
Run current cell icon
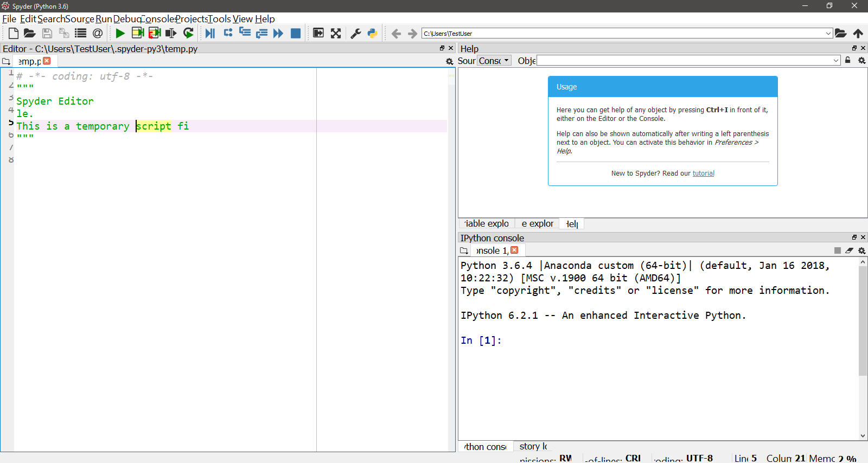tap(138, 33)
